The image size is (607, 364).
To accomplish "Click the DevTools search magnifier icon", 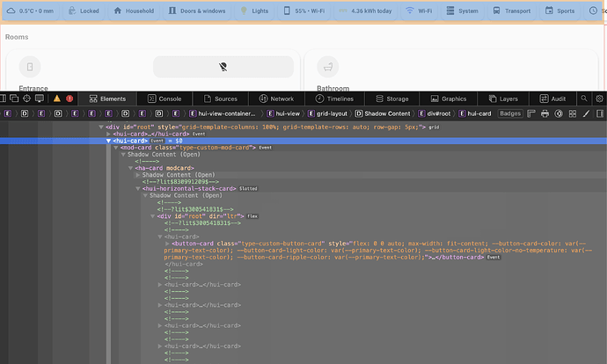I will [583, 99].
